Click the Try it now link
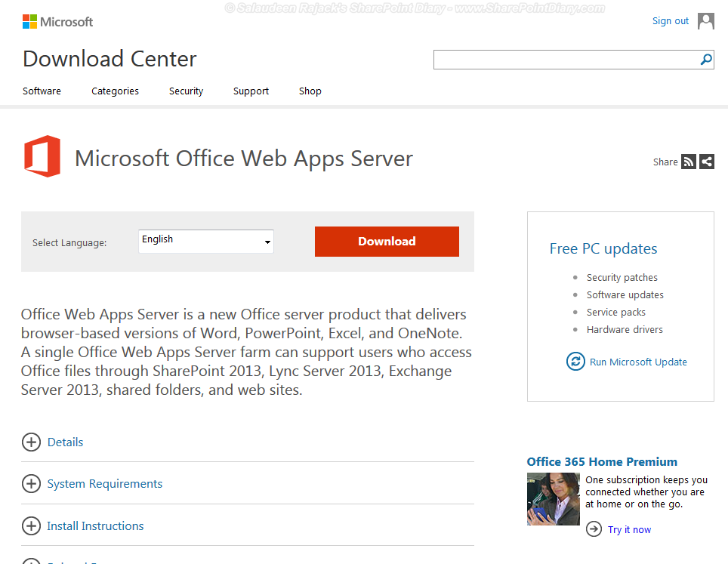 (x=629, y=530)
